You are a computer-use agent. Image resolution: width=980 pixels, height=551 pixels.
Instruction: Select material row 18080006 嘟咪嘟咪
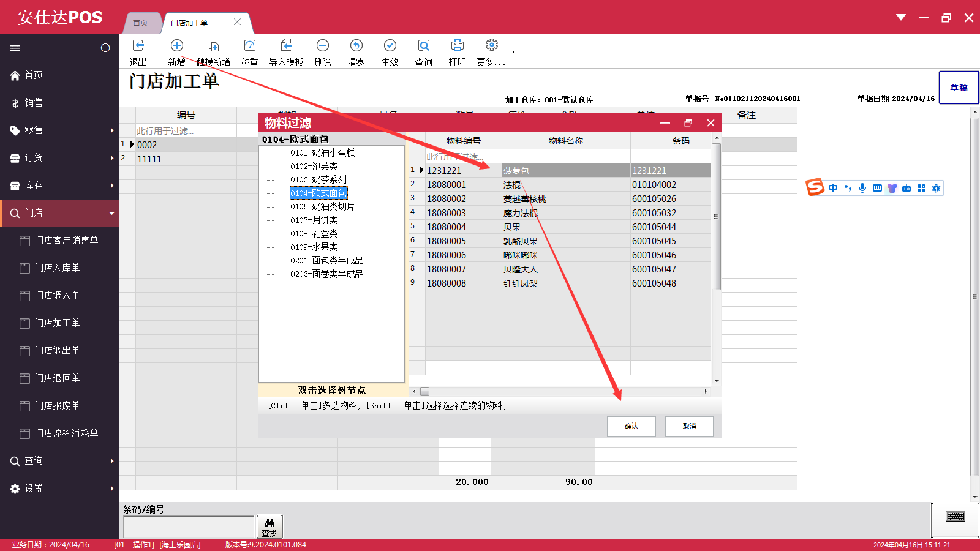click(x=560, y=255)
